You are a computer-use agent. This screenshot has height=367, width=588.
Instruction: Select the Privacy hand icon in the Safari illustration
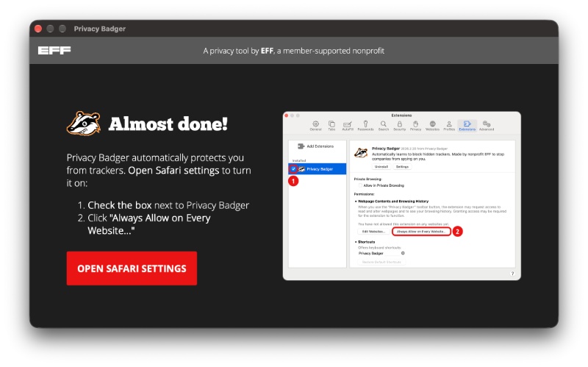click(415, 125)
